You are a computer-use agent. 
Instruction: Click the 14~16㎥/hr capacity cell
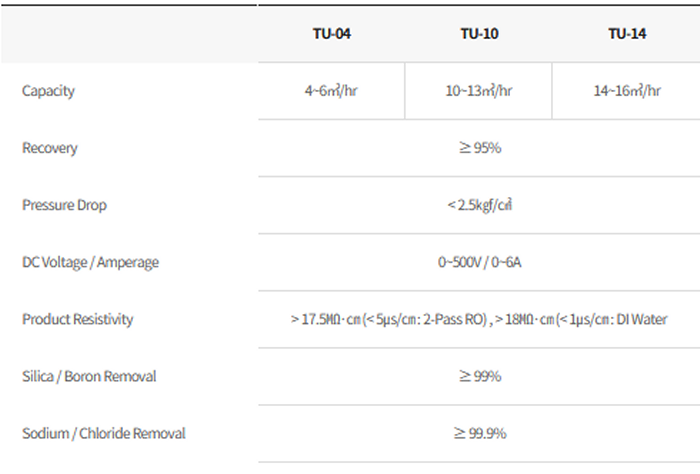tap(627, 91)
